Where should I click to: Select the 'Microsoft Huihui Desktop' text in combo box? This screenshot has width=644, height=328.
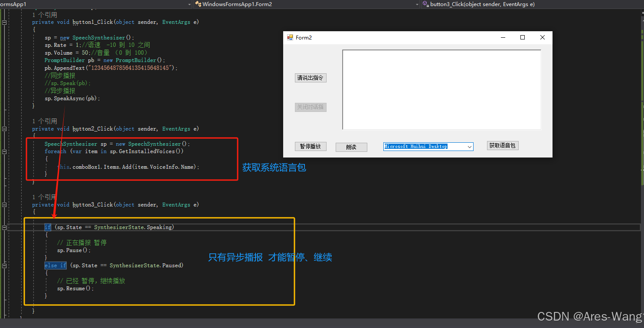(x=415, y=147)
